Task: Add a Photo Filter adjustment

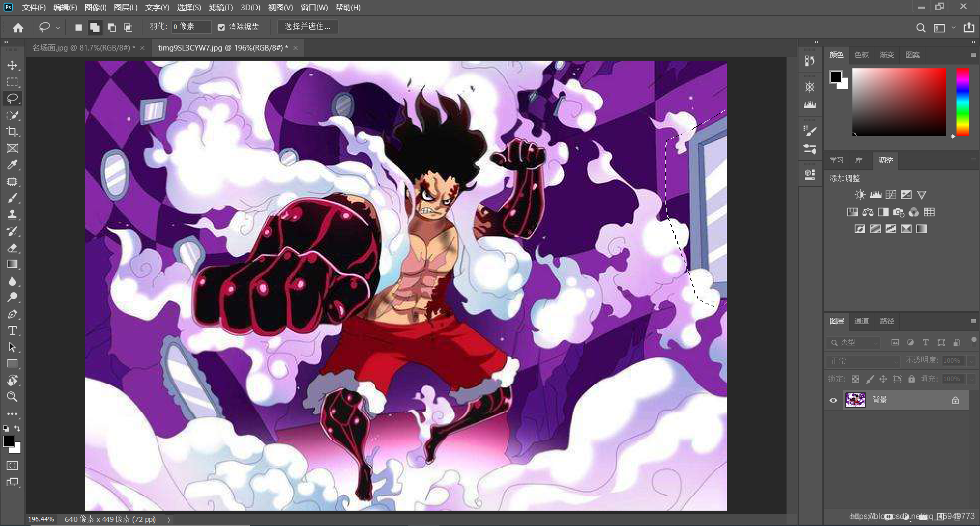Action: click(x=898, y=212)
